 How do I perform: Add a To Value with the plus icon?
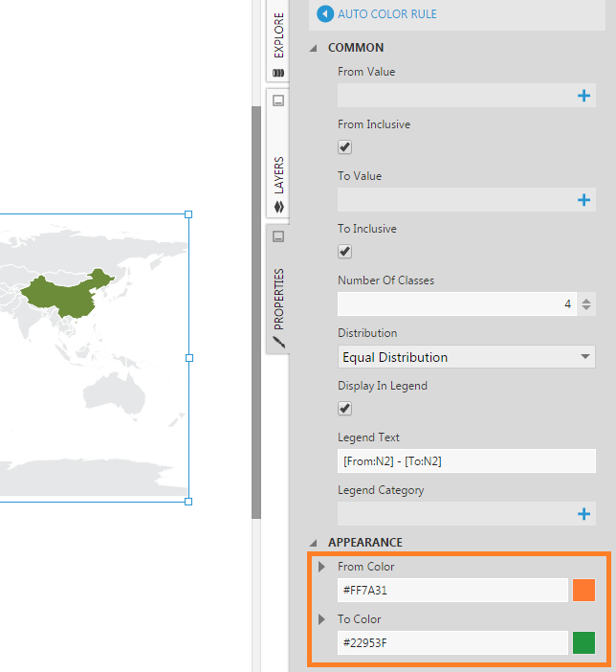pyautogui.click(x=583, y=200)
